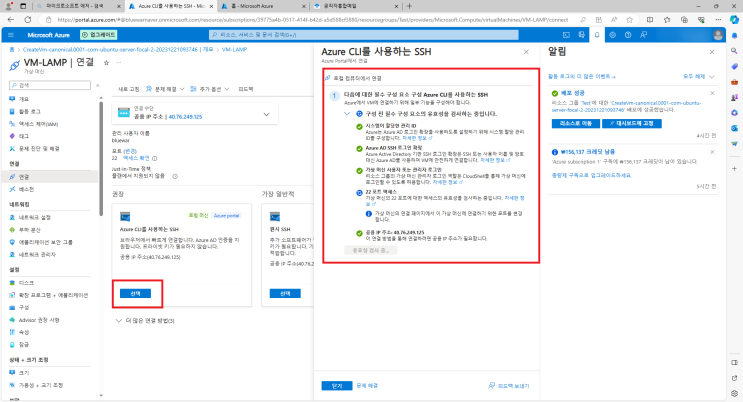Expand the 문제 해결 dropdown
This screenshot has width=743, height=402.
pos(165,89)
